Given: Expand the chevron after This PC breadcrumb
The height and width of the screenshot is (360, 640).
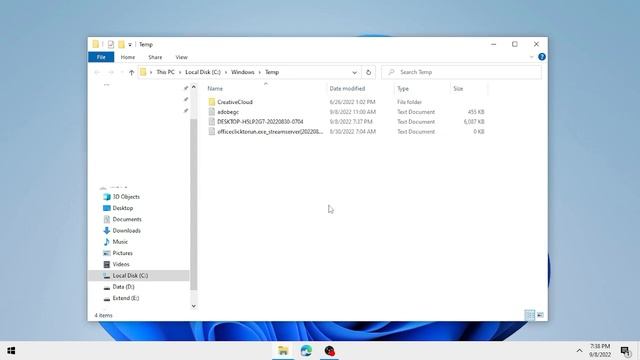Looking at the screenshot, I should pos(180,72).
